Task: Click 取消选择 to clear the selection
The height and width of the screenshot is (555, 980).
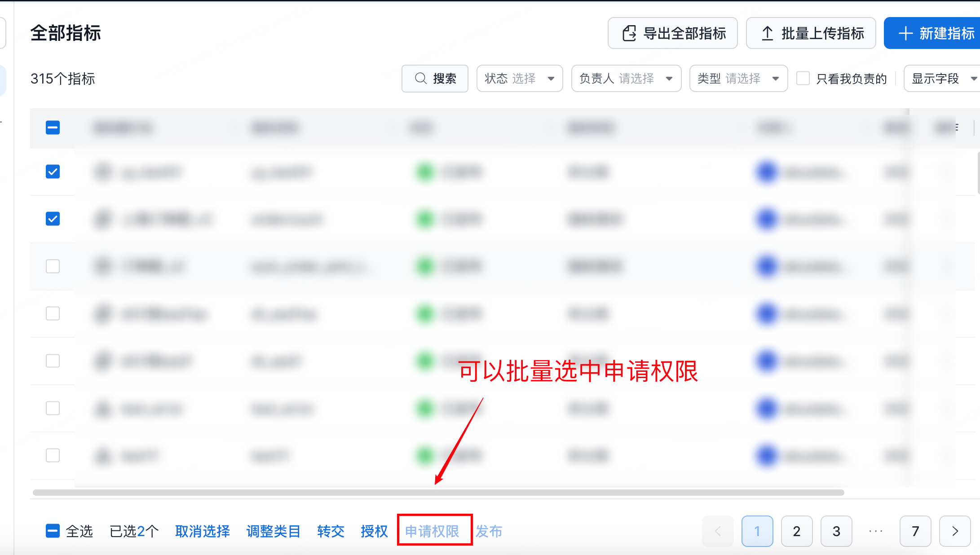Action: (x=202, y=531)
